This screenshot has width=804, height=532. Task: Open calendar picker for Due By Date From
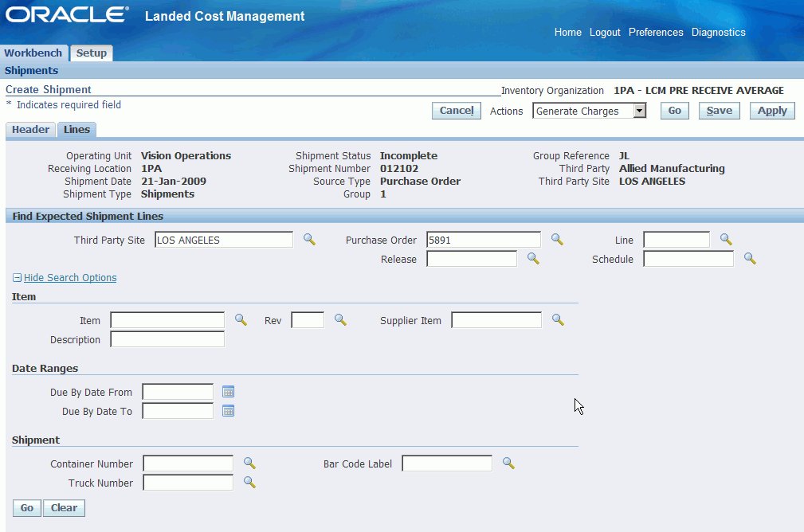(x=228, y=392)
